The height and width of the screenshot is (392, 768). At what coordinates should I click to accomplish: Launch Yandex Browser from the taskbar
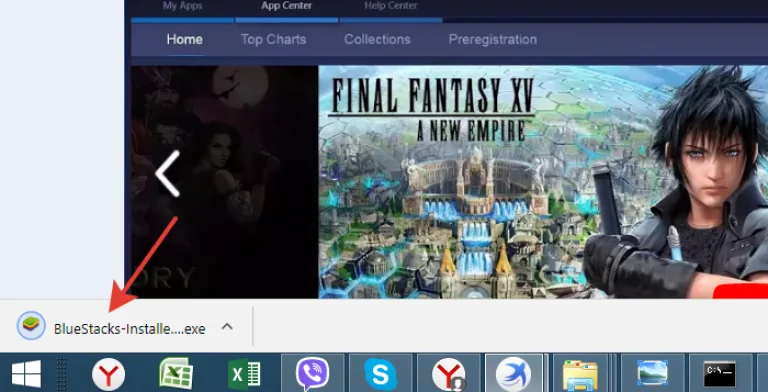(108, 374)
